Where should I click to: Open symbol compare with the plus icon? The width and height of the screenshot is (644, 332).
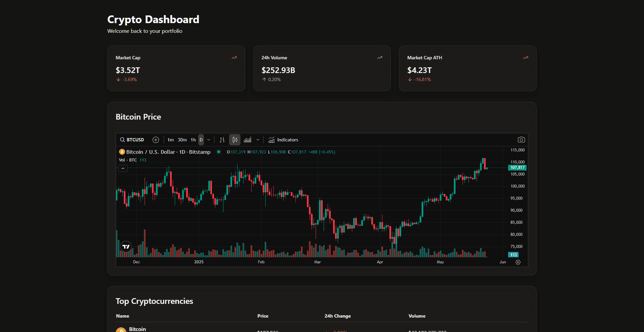(x=156, y=140)
